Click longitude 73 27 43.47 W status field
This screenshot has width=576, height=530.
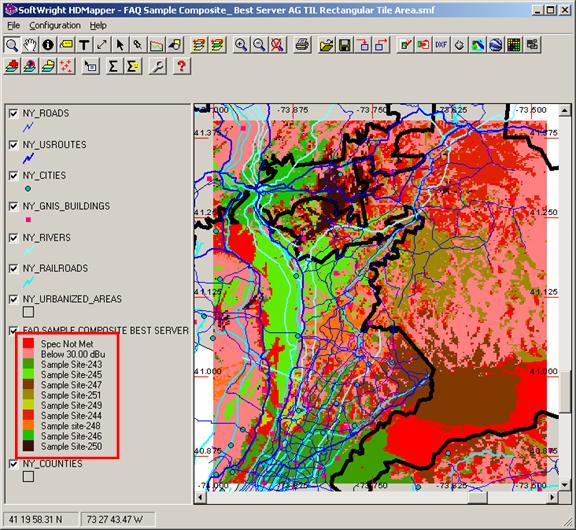(x=118, y=519)
